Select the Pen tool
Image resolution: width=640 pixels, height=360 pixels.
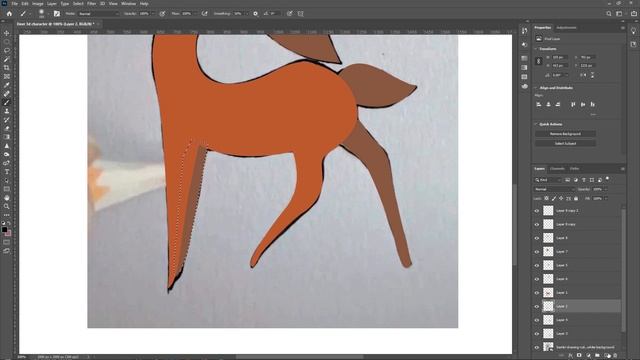pyautogui.click(x=7, y=163)
